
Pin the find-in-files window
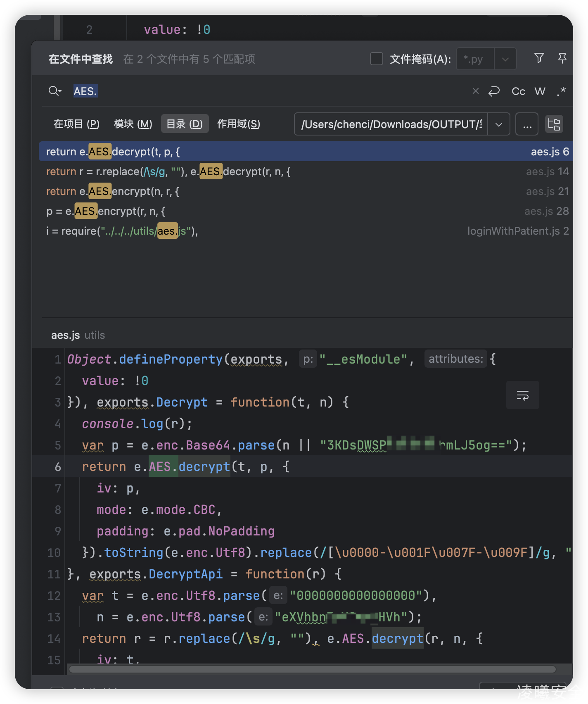point(562,58)
